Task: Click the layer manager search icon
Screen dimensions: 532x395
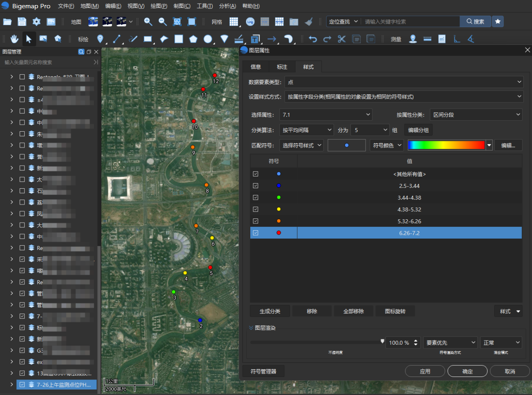Action: click(81, 52)
